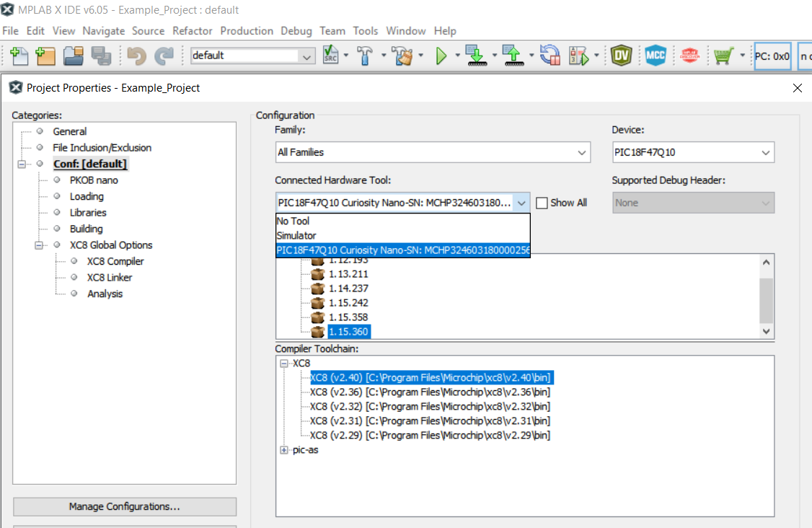This screenshot has height=528, width=812.
Task: Click the green Run Project arrow
Action: pyautogui.click(x=441, y=56)
